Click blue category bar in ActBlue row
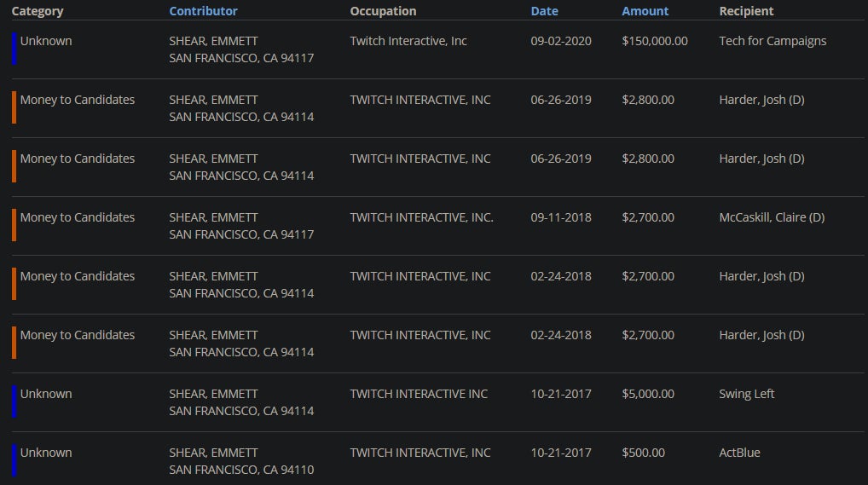The height and width of the screenshot is (485, 868). pyautogui.click(x=14, y=460)
